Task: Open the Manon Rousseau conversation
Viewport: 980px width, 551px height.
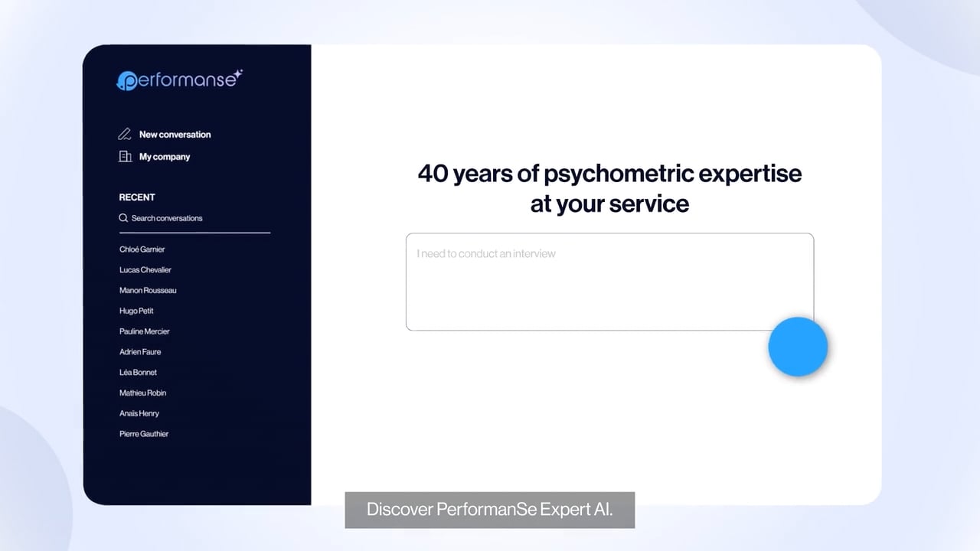Action: coord(148,291)
